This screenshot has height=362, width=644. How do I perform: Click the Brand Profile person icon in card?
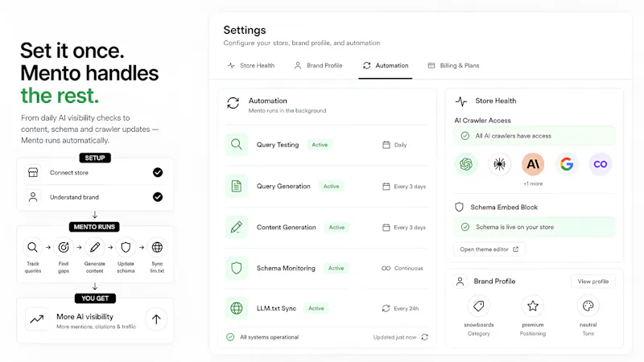pos(460,282)
